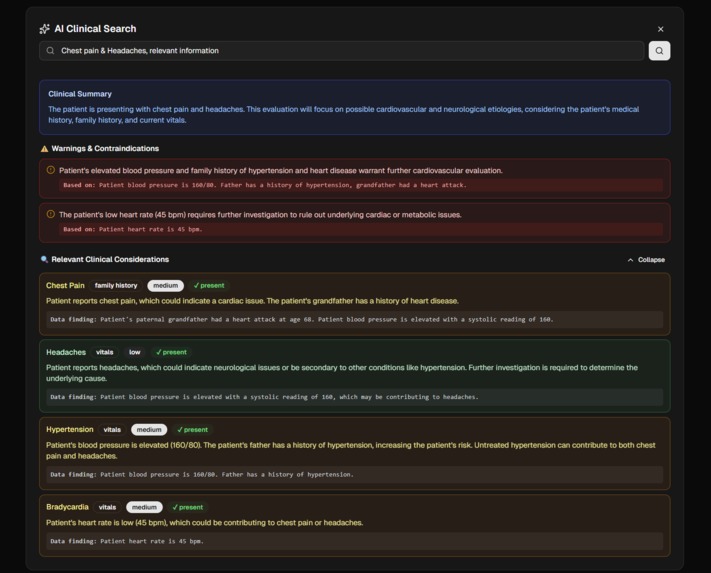Click the Hypertension data finding 'Father has a history'
Image resolution: width=711 pixels, height=573 pixels.
tap(355, 475)
